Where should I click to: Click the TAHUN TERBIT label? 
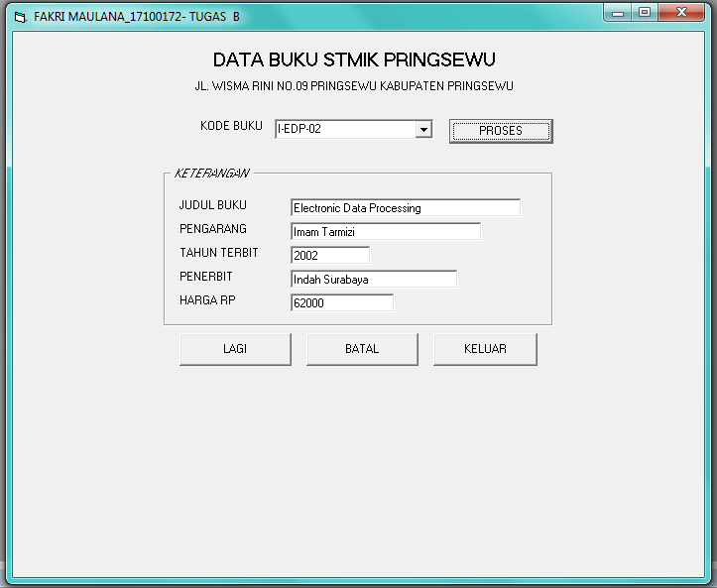pos(219,253)
